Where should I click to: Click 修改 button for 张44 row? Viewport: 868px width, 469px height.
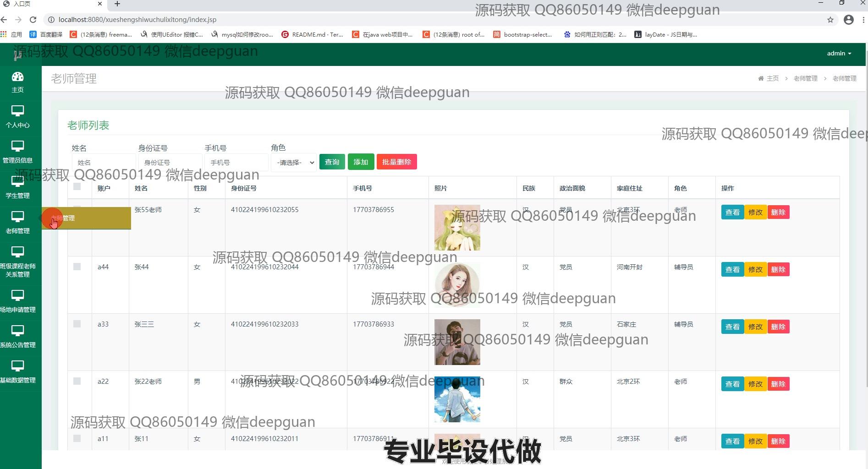tap(755, 270)
